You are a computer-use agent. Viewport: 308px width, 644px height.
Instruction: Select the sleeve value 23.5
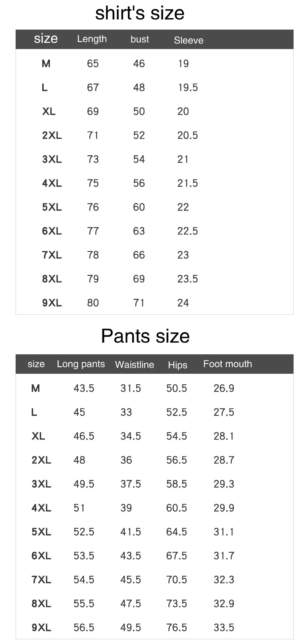tap(188, 279)
